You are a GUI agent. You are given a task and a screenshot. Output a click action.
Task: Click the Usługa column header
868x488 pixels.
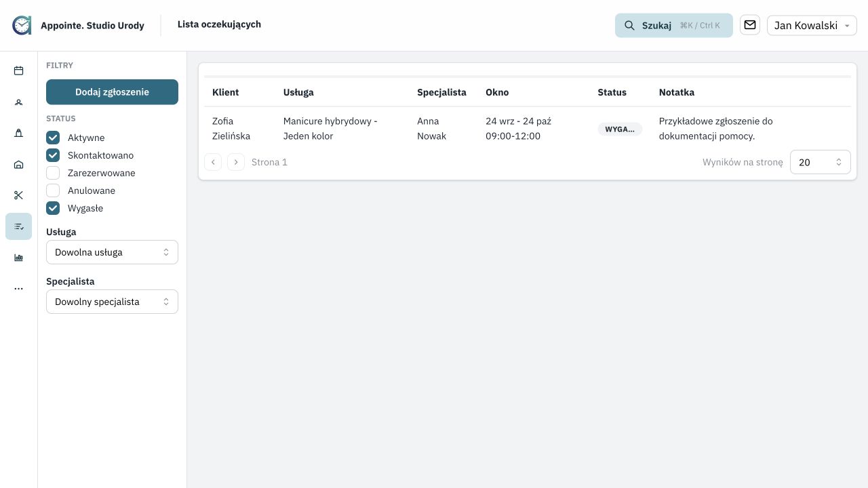298,92
